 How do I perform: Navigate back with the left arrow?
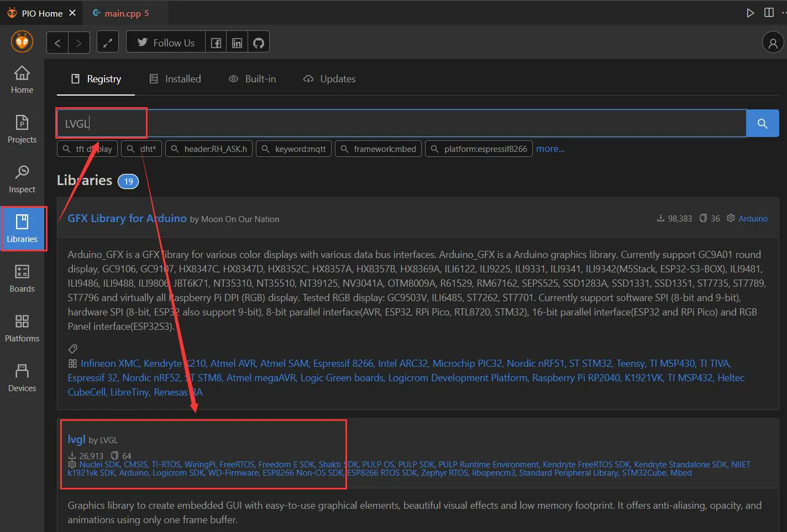click(x=57, y=43)
